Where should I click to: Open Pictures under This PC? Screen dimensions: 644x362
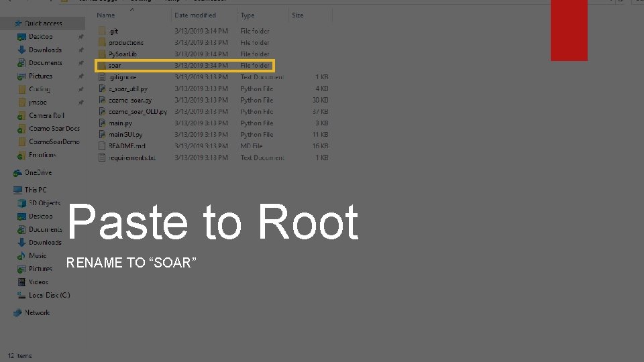coord(40,269)
